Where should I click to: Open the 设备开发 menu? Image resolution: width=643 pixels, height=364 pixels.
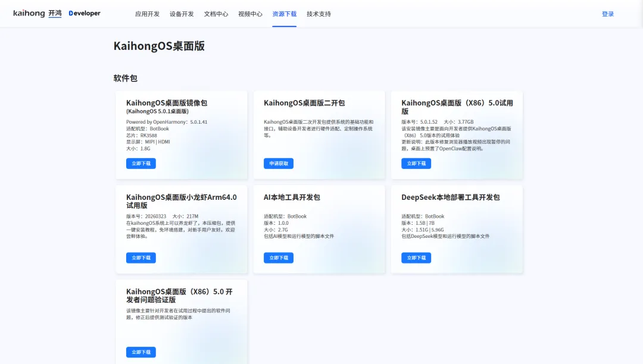182,14
